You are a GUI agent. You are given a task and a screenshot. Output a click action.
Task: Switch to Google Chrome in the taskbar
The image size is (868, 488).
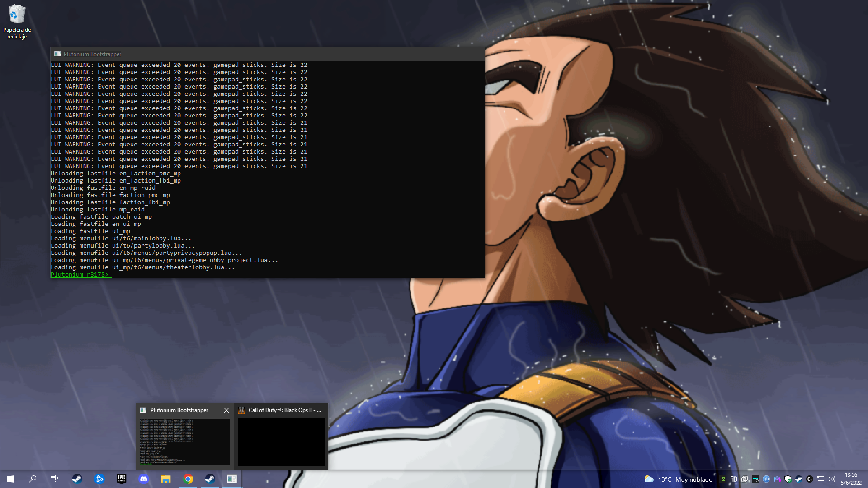188,479
